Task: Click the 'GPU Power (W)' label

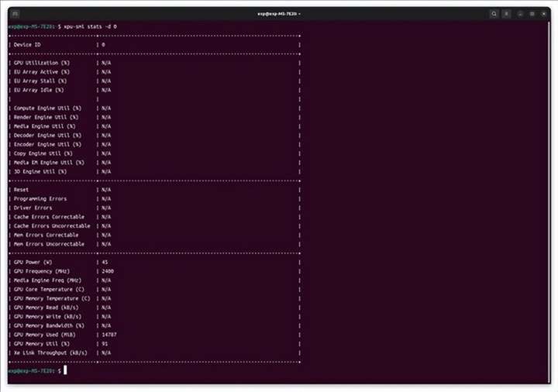Action: 33,263
